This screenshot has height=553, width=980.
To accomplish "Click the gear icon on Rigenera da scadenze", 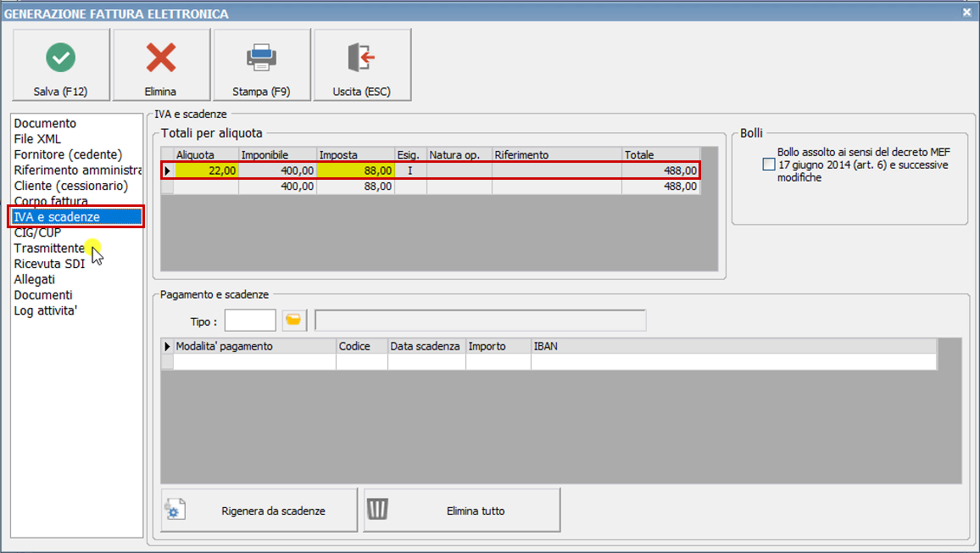I will (x=175, y=509).
